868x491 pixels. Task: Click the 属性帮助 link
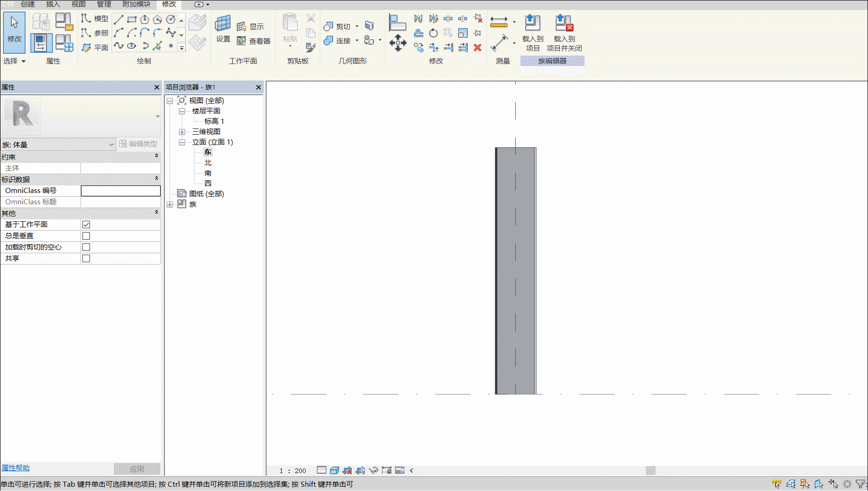point(16,468)
